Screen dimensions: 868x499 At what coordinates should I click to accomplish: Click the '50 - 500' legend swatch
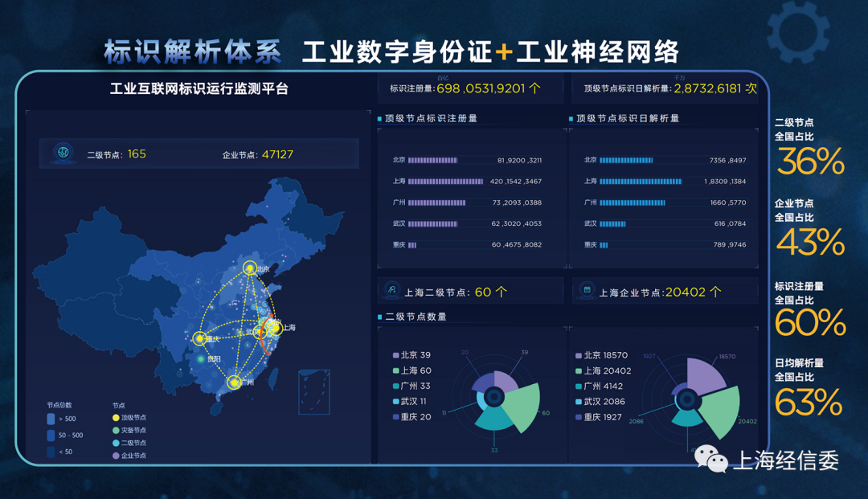pyautogui.click(x=51, y=435)
